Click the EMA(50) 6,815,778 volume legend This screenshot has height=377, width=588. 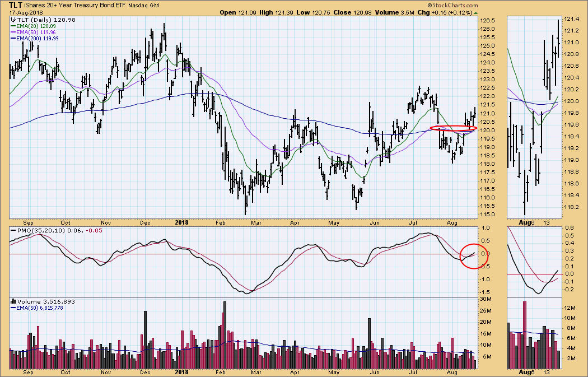pos(40,308)
